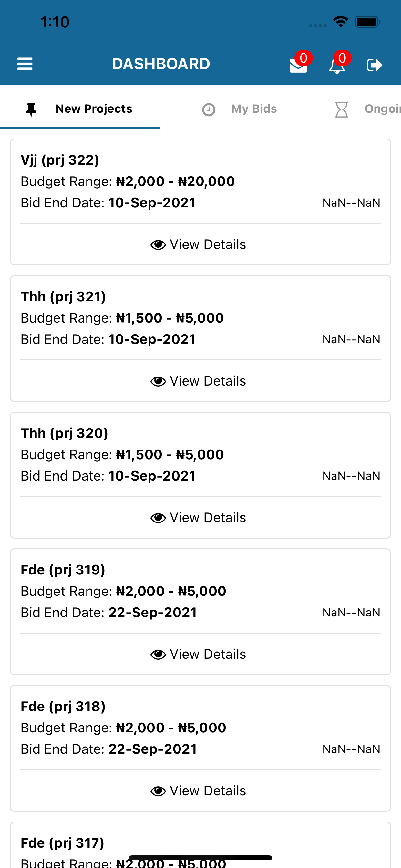Tap the logout icon
401x868 pixels.
coord(375,65)
